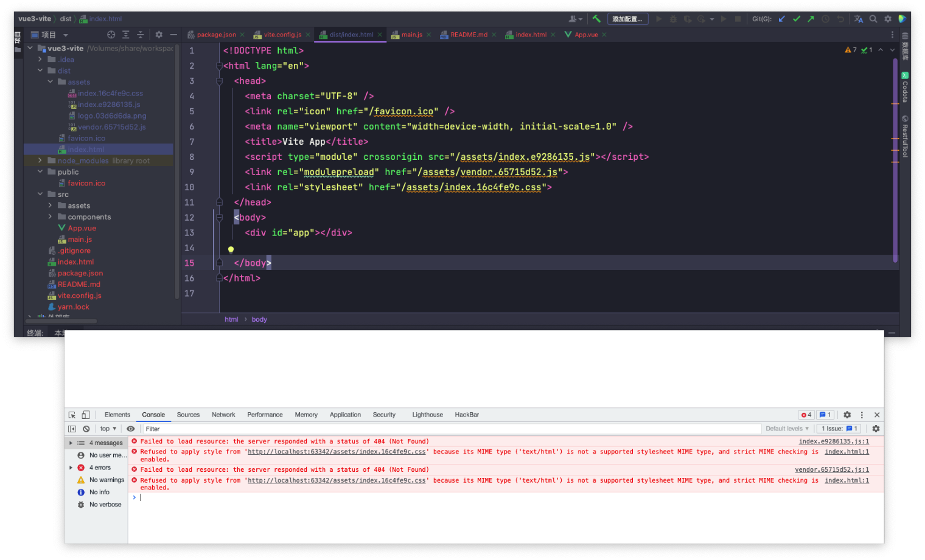Click the 添加配置 add configuration button
Viewport: 925px width, 560px height.
coord(627,19)
